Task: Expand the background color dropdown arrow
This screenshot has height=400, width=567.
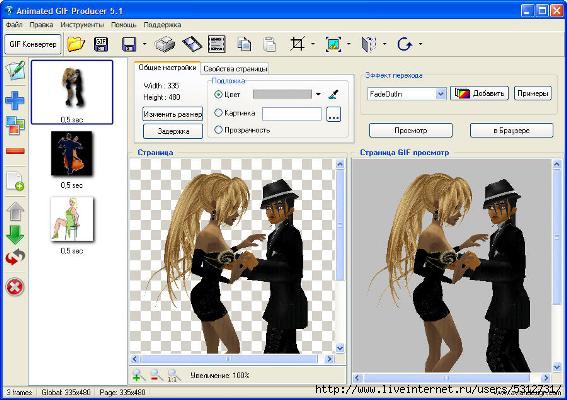Action: pyautogui.click(x=318, y=94)
